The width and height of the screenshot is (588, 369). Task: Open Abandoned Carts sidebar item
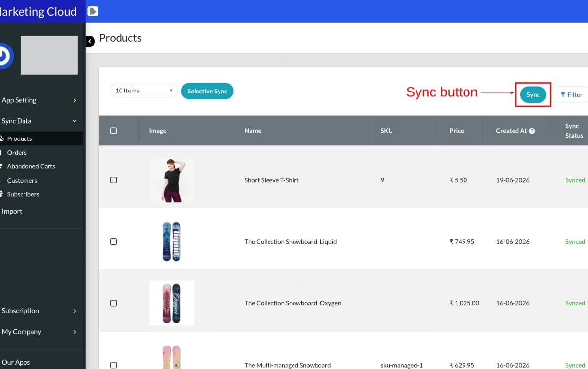(x=31, y=166)
